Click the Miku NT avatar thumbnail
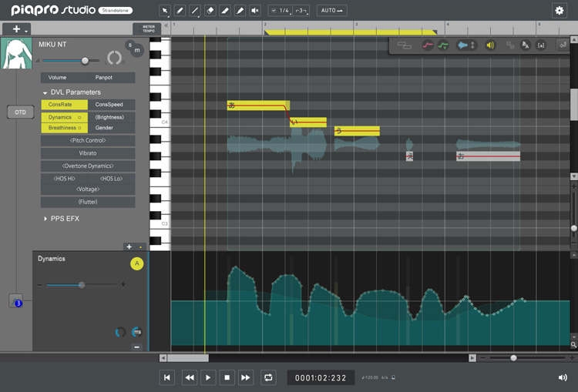 pos(16,53)
